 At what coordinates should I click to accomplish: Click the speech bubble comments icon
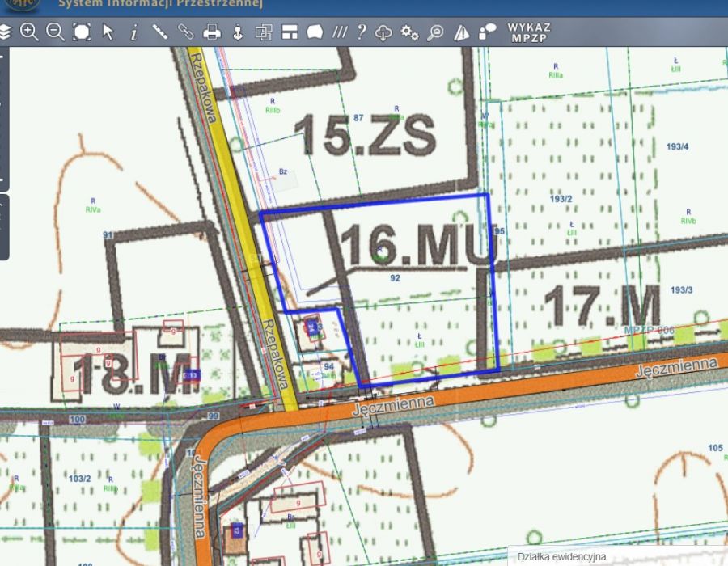pyautogui.click(x=488, y=32)
